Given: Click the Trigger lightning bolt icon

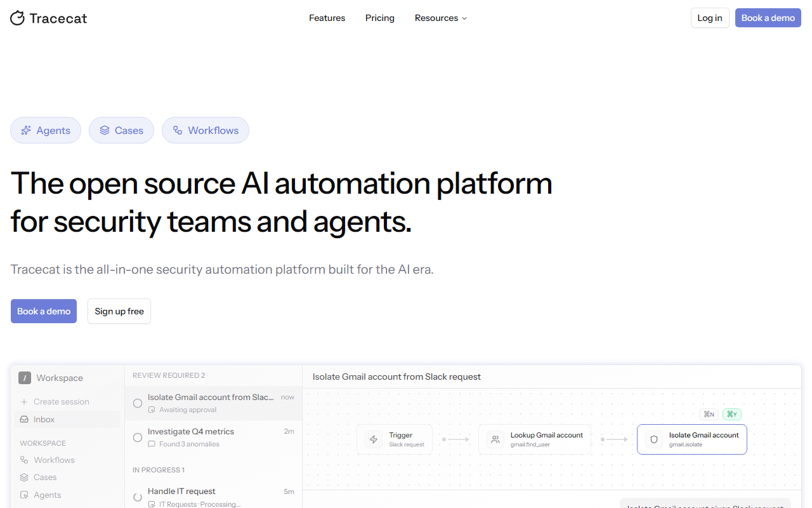Looking at the screenshot, I should tap(374, 439).
